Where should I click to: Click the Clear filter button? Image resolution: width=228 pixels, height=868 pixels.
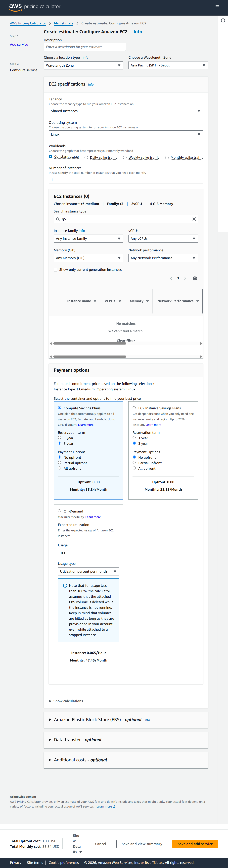point(126,340)
